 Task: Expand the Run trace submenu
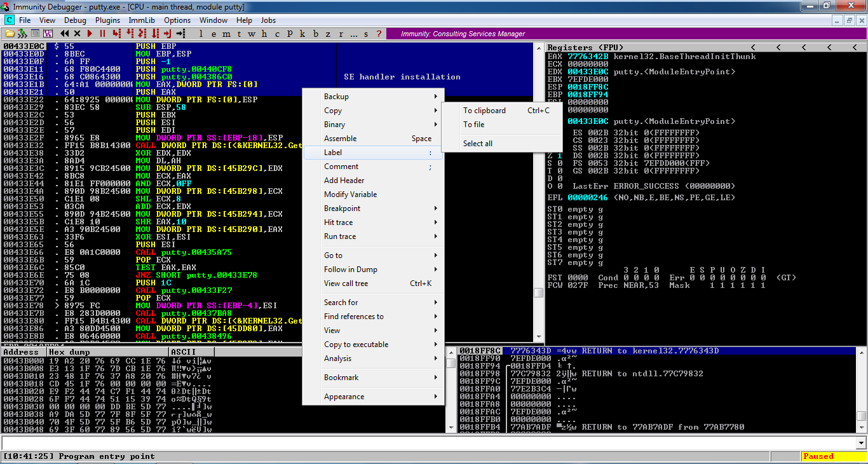pos(373,236)
